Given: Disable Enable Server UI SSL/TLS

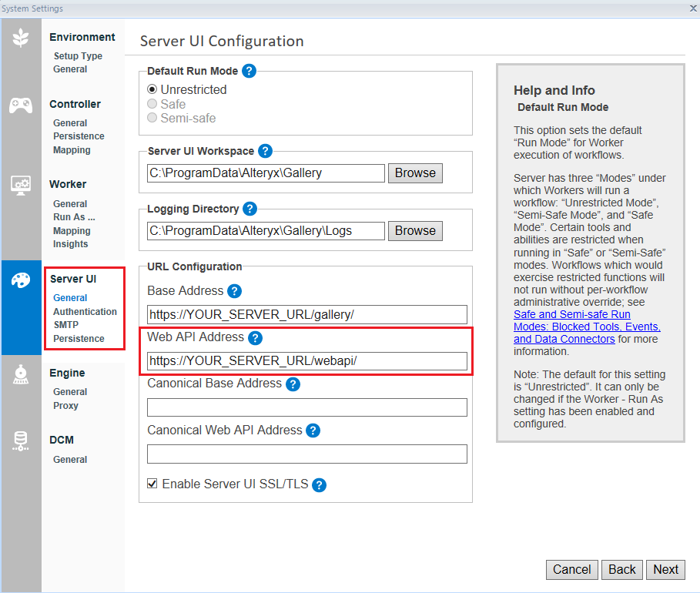Looking at the screenshot, I should (x=152, y=485).
